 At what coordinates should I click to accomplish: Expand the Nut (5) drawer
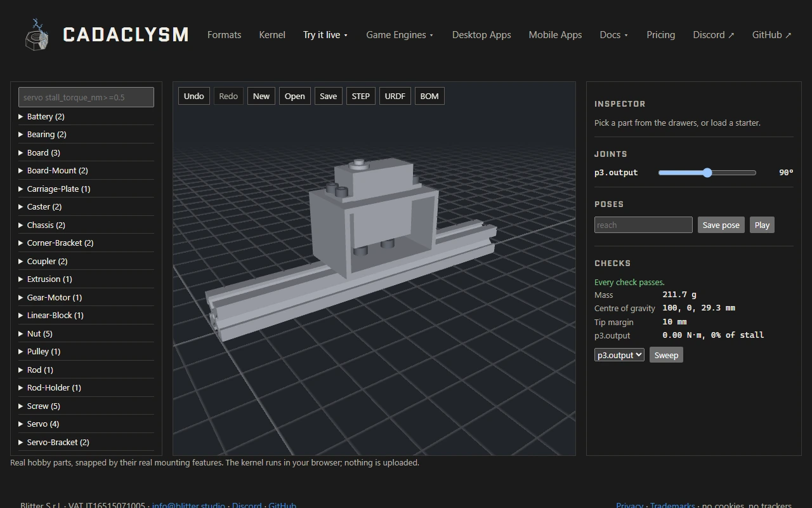86,334
